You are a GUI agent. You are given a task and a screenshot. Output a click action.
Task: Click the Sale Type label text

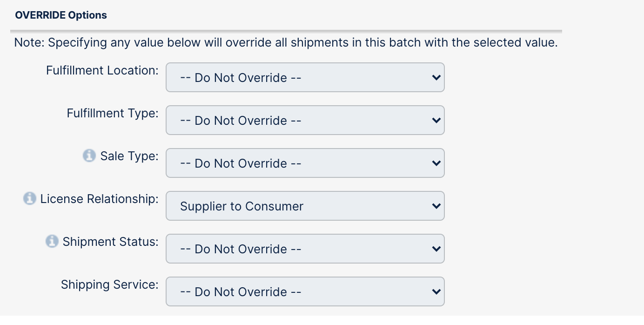[129, 156]
